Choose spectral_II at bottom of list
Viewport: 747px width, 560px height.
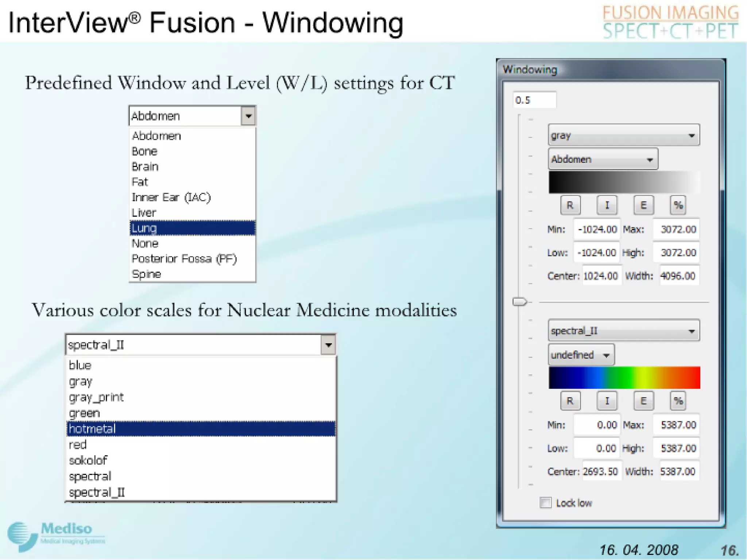click(x=201, y=492)
